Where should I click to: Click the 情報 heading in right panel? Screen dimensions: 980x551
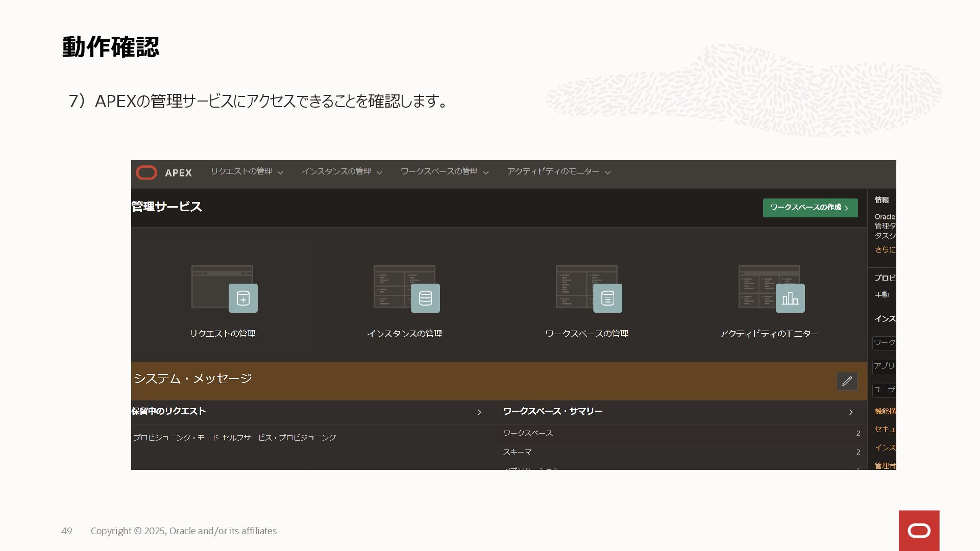point(881,200)
